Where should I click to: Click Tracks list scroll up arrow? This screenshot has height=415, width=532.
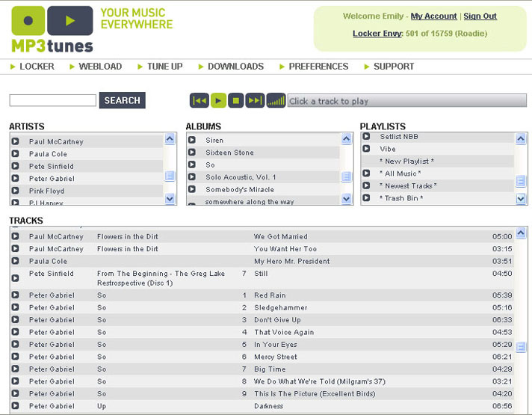click(x=521, y=233)
